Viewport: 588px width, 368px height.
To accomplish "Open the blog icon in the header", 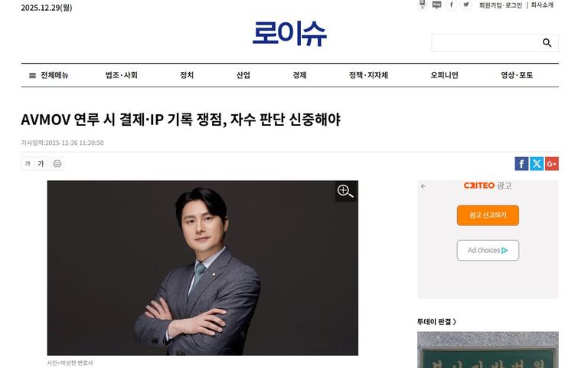I will coord(436,5).
